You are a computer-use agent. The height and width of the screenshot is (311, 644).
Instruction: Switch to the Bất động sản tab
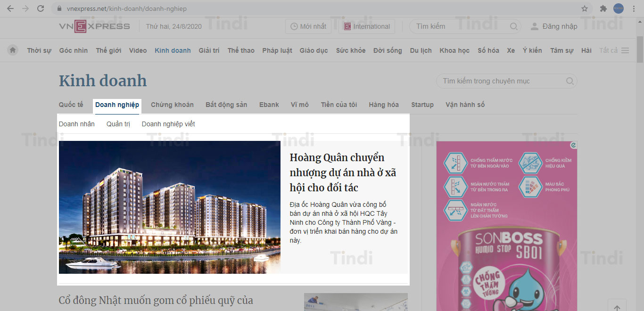(226, 105)
